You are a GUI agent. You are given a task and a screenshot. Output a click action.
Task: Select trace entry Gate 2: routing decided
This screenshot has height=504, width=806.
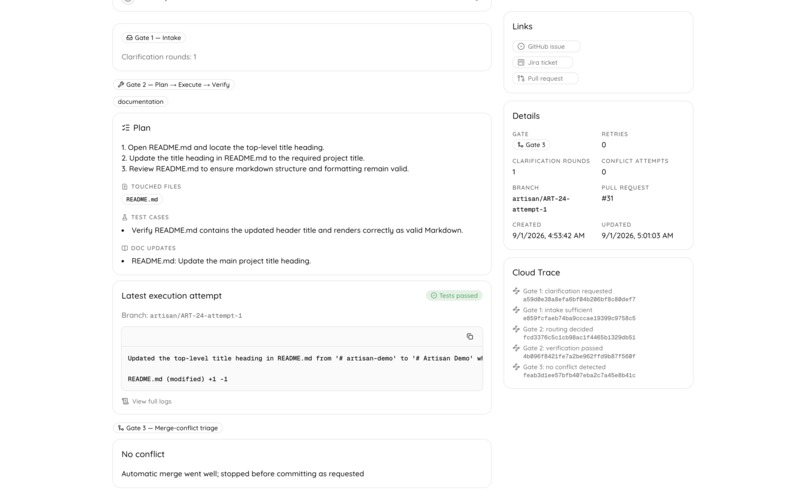click(x=558, y=329)
